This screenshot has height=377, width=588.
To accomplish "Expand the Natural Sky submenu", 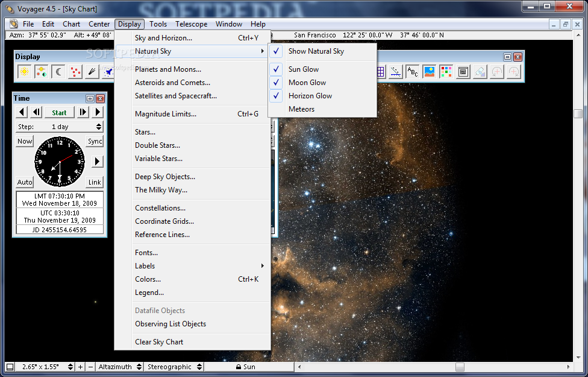I will pyautogui.click(x=192, y=51).
